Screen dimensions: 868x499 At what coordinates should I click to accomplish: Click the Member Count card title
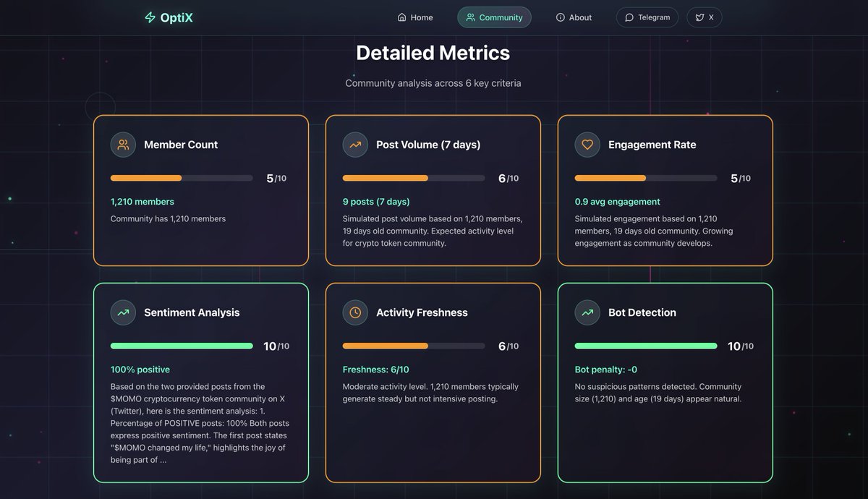[x=181, y=145]
